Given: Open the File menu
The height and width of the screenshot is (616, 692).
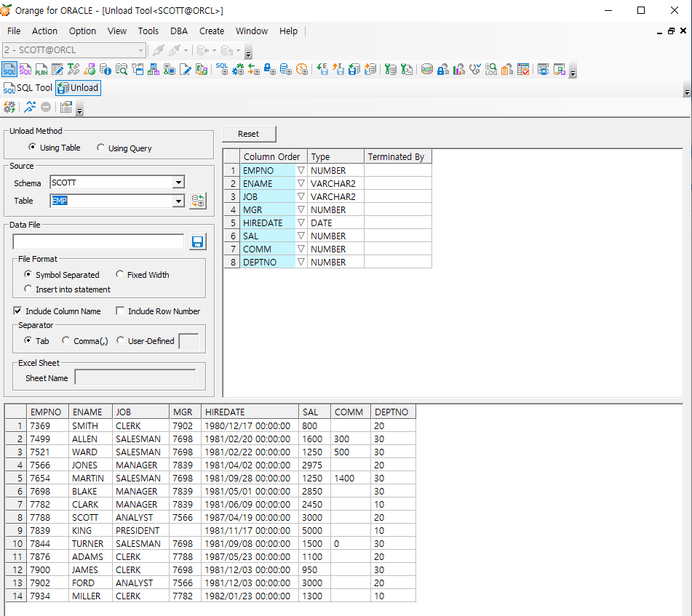Looking at the screenshot, I should point(14,31).
